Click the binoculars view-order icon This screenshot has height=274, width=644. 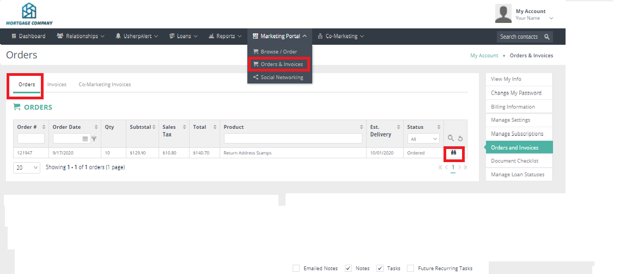pyautogui.click(x=453, y=153)
